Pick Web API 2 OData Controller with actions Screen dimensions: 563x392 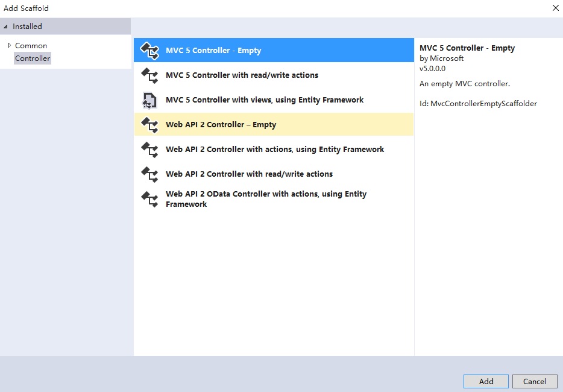coord(274,199)
